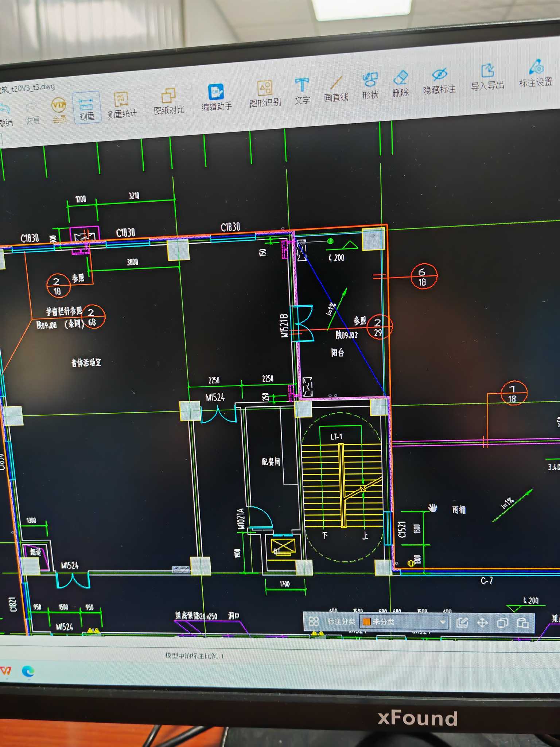Click the M1021A door label
Image resolution: width=560 pixels, height=747 pixels.
(x=240, y=519)
